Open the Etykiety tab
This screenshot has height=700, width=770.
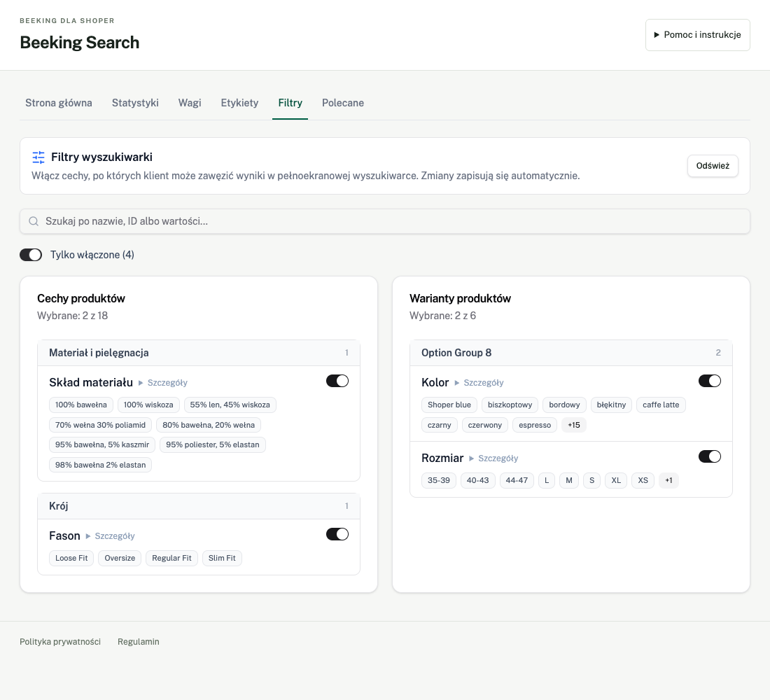coord(239,103)
